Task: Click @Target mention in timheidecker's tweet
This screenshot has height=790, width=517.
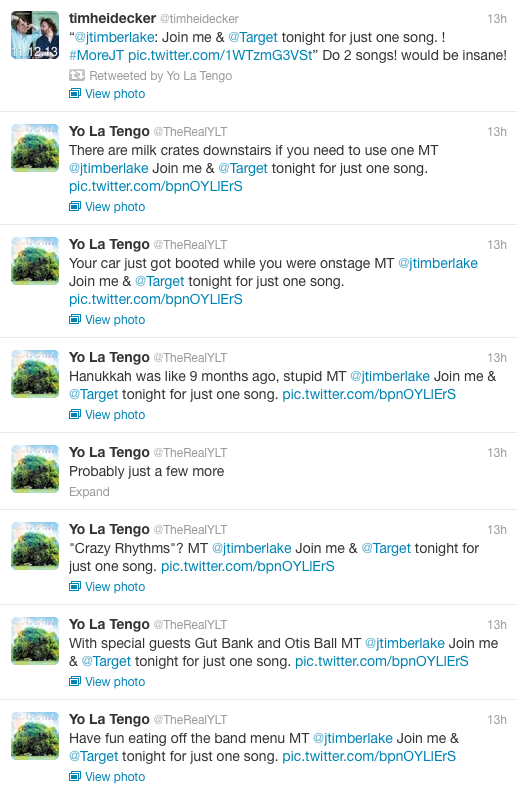Action: coord(253,37)
